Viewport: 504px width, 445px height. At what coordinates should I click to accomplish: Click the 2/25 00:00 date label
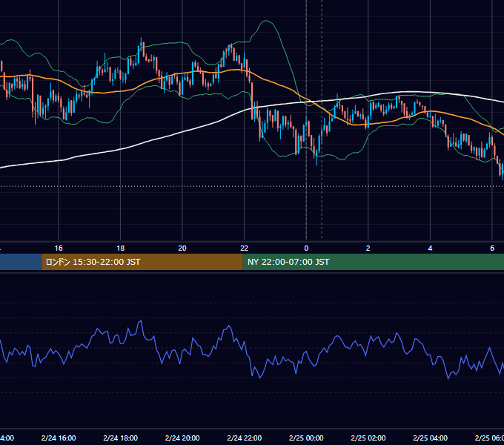(306, 438)
